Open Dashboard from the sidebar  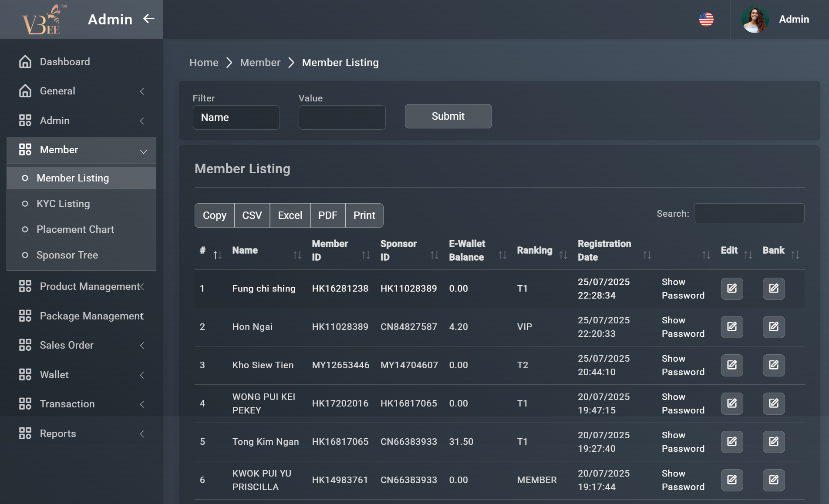click(65, 62)
